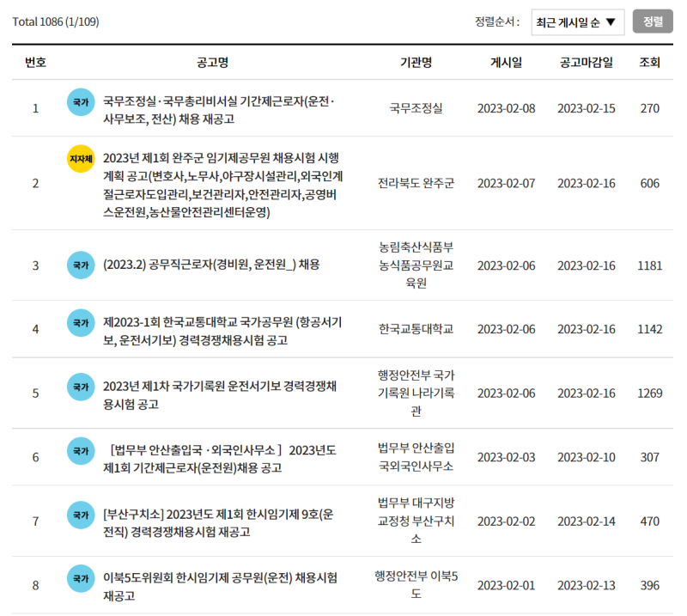Open 국가기록원 운전서기보 채용시험 posting

click(219, 394)
